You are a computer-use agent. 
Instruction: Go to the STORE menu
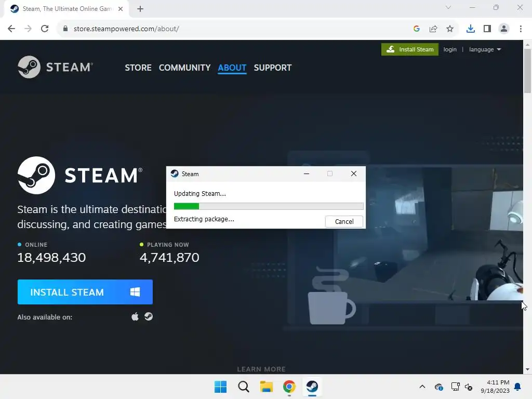pos(138,68)
